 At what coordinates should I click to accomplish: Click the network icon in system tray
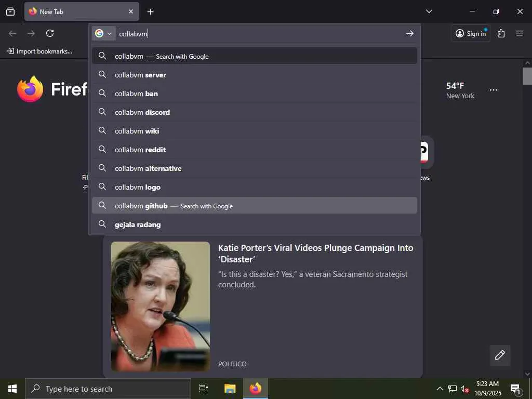453,389
